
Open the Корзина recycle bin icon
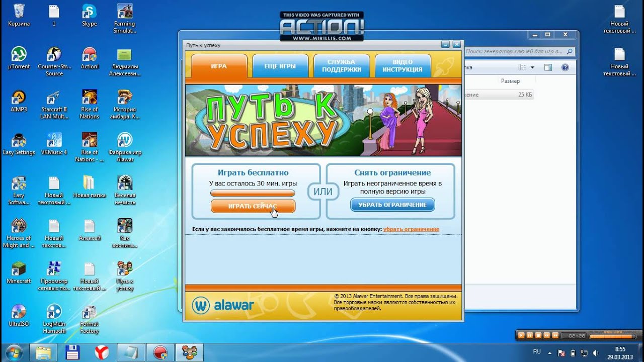point(19,15)
